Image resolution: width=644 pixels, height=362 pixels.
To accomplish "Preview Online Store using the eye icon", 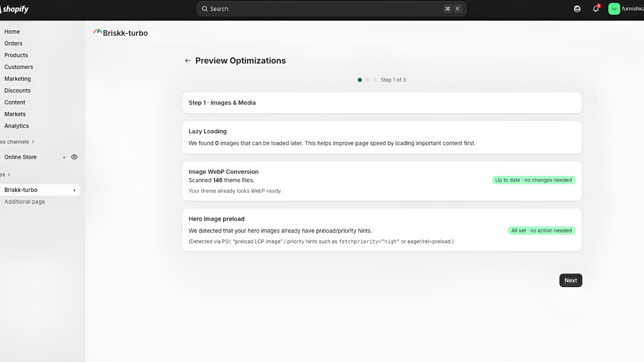I will coord(74,157).
